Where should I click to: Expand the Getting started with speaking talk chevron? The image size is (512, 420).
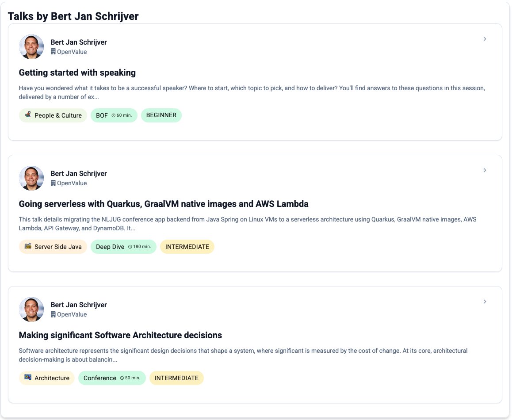pyautogui.click(x=485, y=39)
